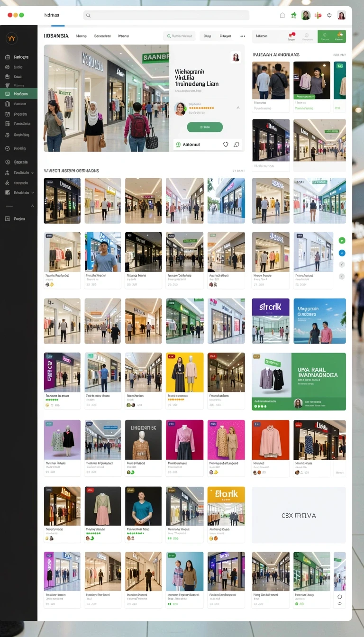Open the yellow card with the black dress mannequin
364x637 pixels.
point(185,381)
